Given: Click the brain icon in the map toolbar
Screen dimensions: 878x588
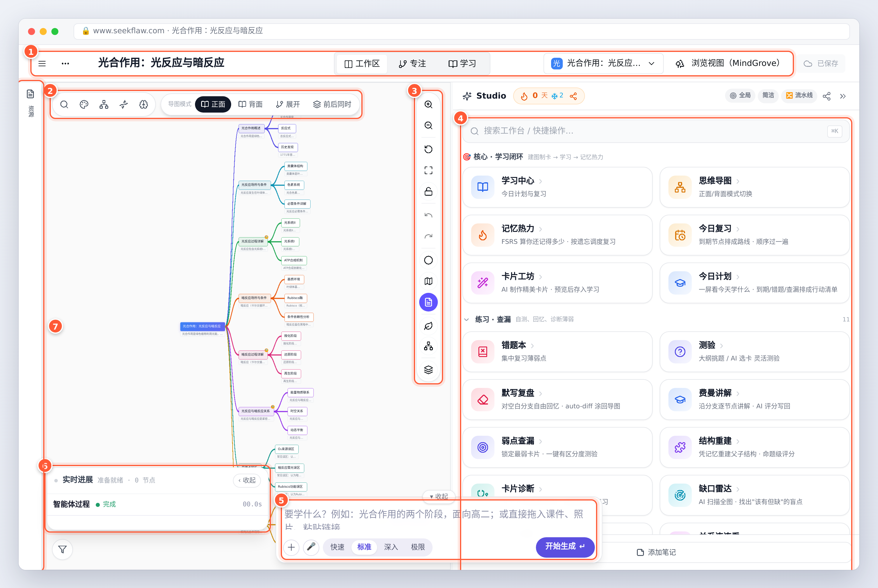Looking at the screenshot, I should pyautogui.click(x=144, y=104).
